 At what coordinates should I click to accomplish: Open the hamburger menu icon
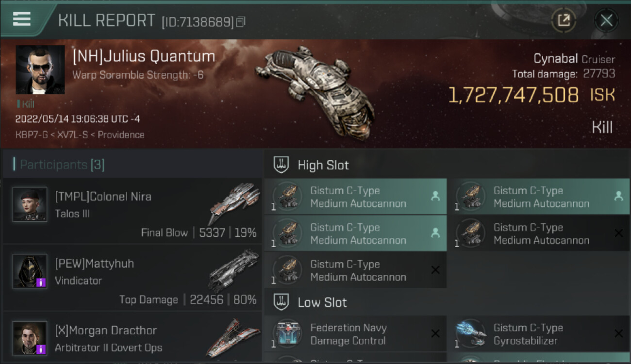pyautogui.click(x=22, y=19)
